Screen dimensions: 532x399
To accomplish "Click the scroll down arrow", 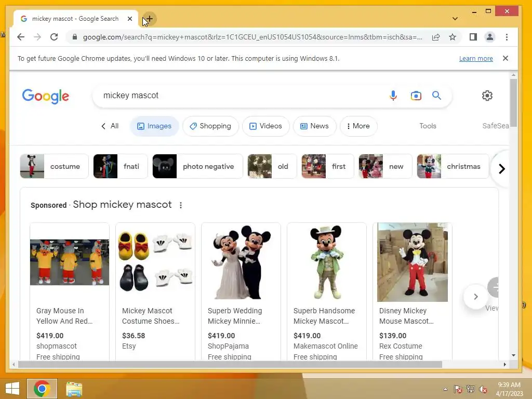I will click(x=513, y=355).
